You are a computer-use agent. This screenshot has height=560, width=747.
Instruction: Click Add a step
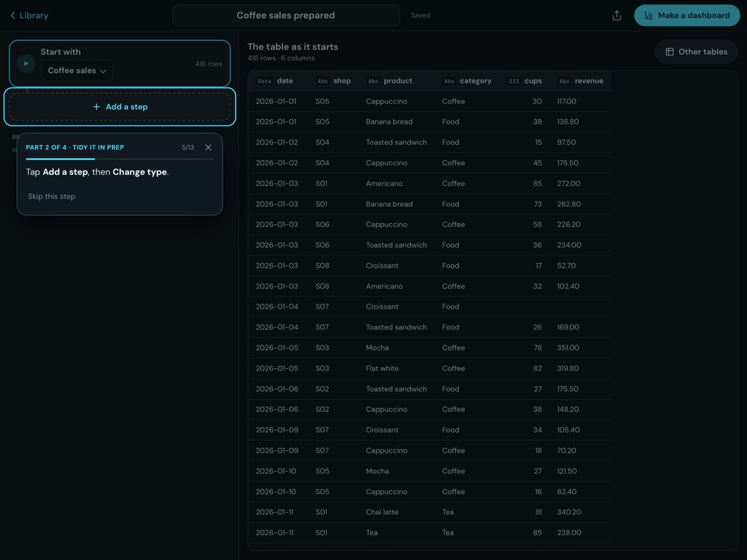[x=120, y=107]
